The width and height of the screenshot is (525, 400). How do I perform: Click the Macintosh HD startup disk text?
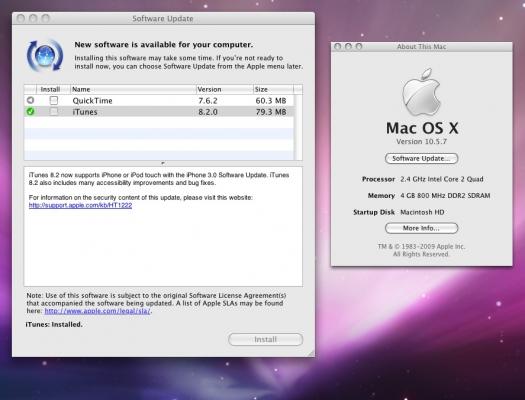[422, 212]
